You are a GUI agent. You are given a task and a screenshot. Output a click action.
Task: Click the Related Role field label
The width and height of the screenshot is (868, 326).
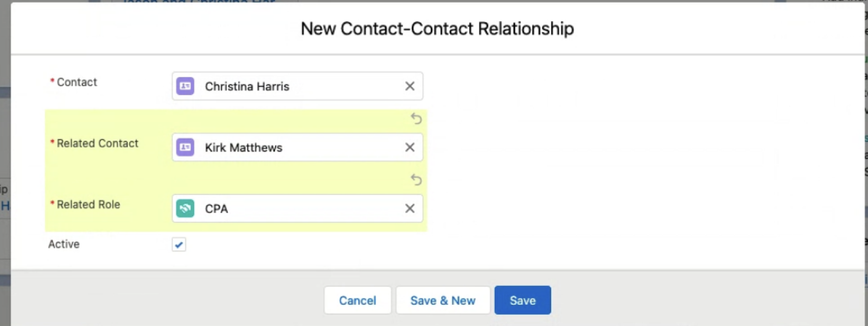[x=88, y=205]
